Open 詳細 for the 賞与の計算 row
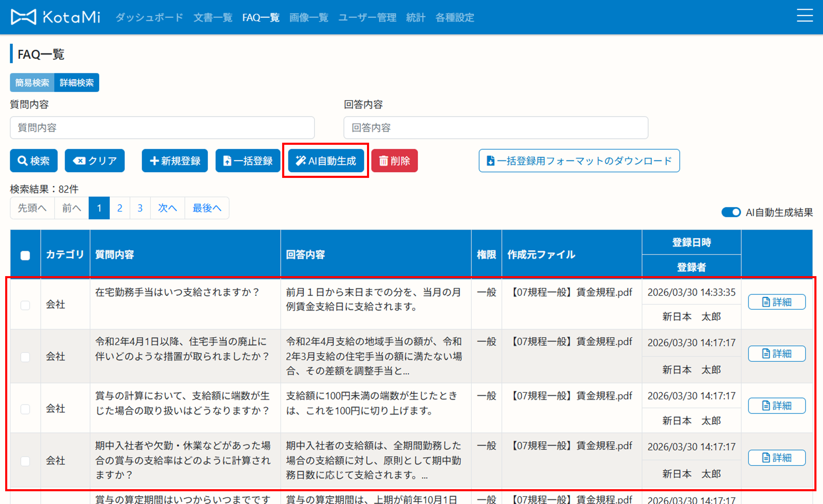Image resolution: width=823 pixels, height=504 pixels. tap(777, 405)
